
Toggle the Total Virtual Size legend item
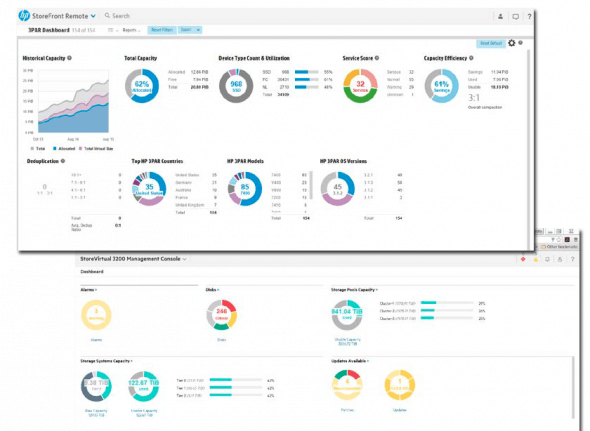click(x=96, y=149)
